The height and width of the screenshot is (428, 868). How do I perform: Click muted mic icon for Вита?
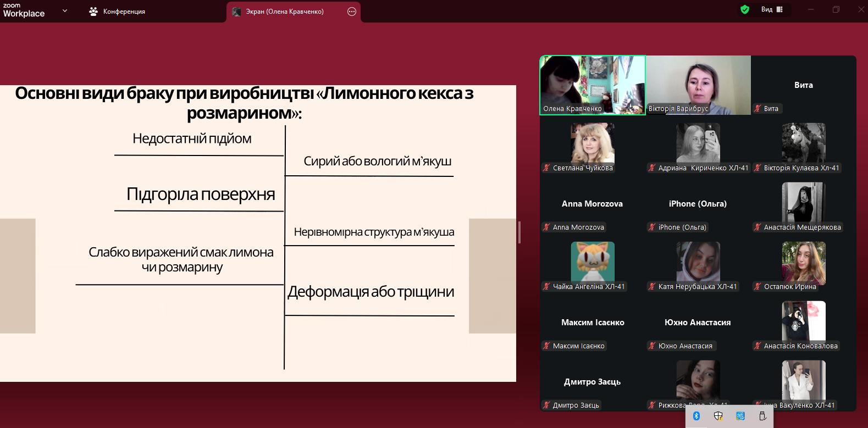(758, 109)
